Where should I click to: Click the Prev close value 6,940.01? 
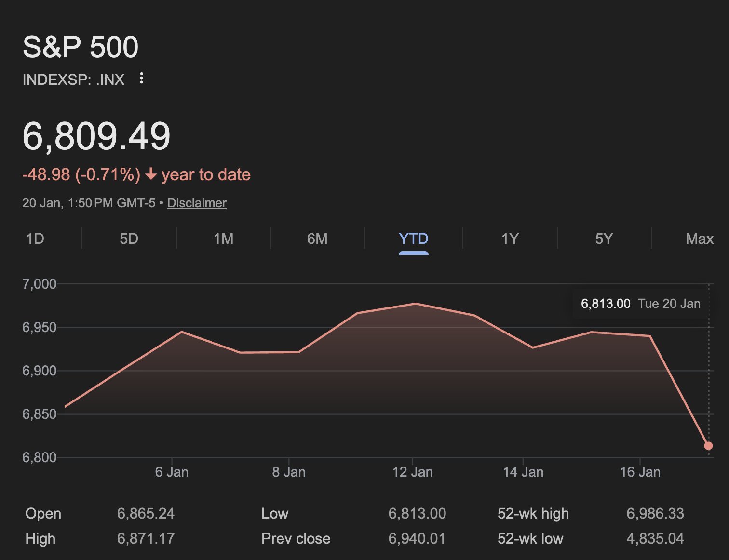pyautogui.click(x=417, y=538)
